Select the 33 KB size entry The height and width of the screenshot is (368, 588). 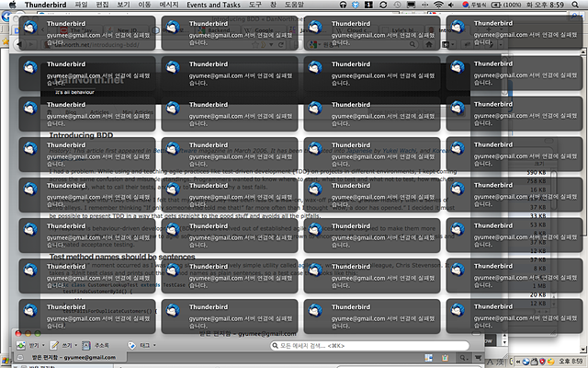tap(537, 215)
